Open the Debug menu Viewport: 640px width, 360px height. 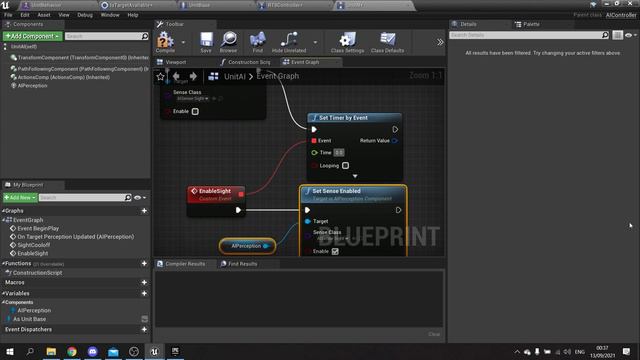[x=85, y=15]
